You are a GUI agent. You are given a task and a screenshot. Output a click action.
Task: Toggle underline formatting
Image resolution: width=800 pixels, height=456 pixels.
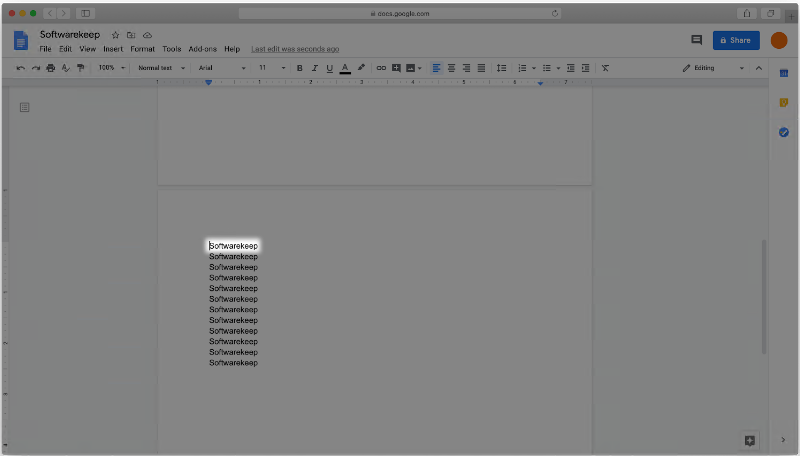coord(329,68)
